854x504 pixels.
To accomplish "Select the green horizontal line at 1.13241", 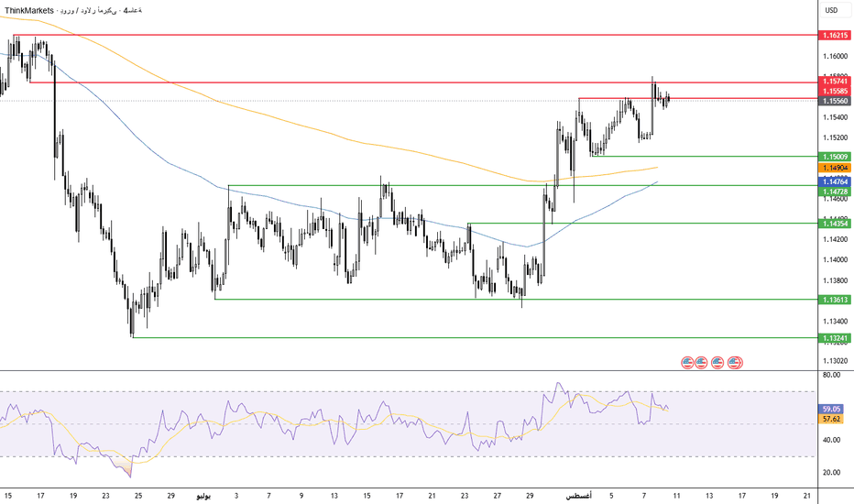I will pos(474,338).
